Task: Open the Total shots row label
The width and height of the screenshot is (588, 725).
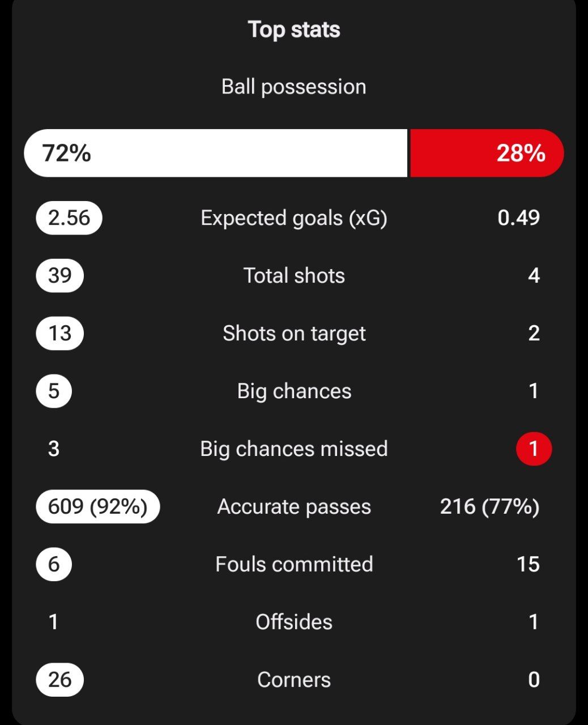Action: tap(294, 276)
